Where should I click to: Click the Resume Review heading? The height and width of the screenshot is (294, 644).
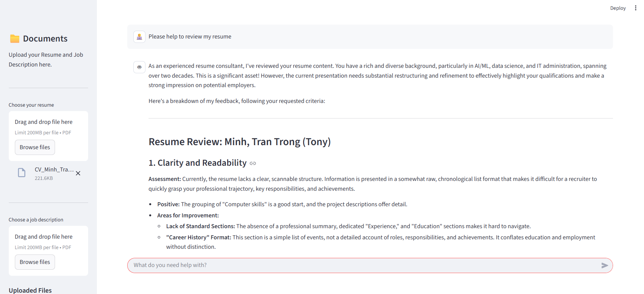(x=240, y=142)
